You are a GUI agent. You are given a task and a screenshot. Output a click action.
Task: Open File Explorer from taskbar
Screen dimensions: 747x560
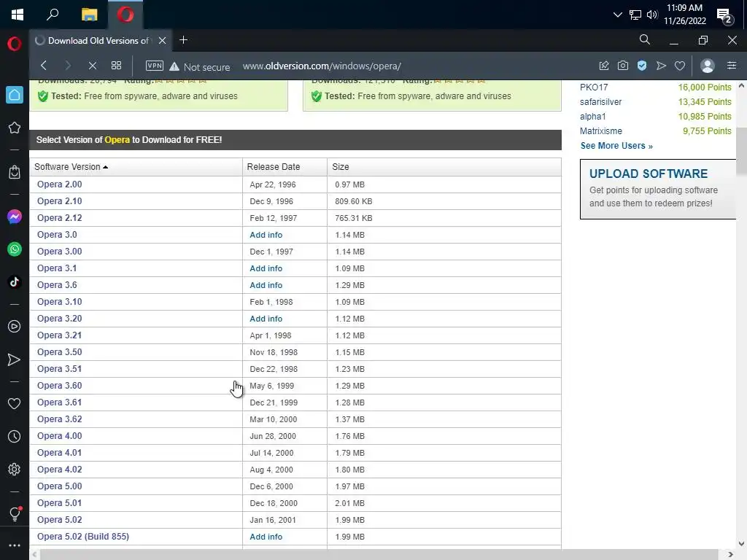(89, 15)
